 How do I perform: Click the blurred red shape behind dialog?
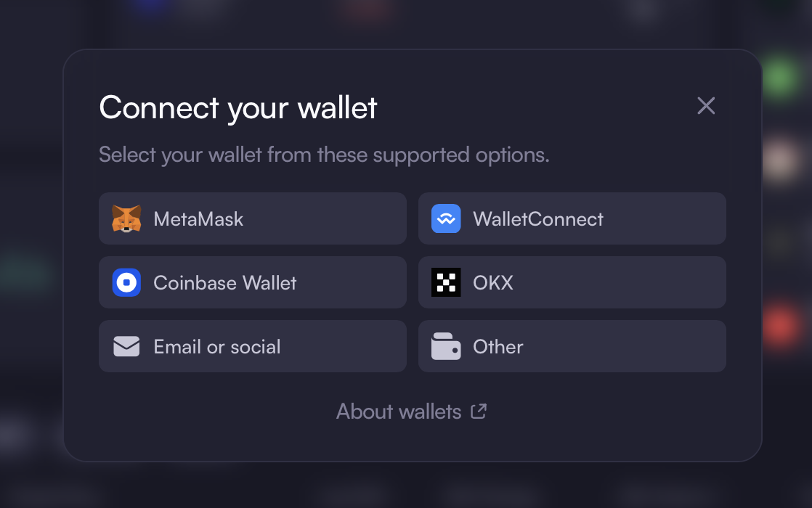[781, 325]
